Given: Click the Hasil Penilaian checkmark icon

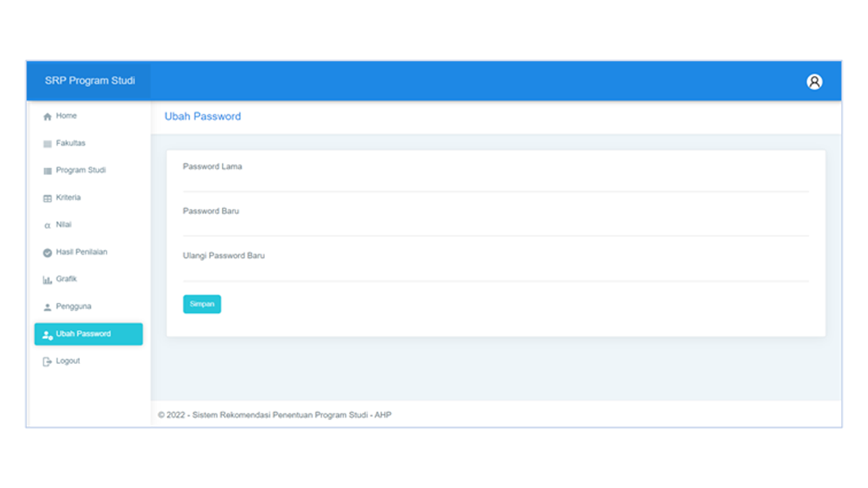Looking at the screenshot, I should [47, 253].
